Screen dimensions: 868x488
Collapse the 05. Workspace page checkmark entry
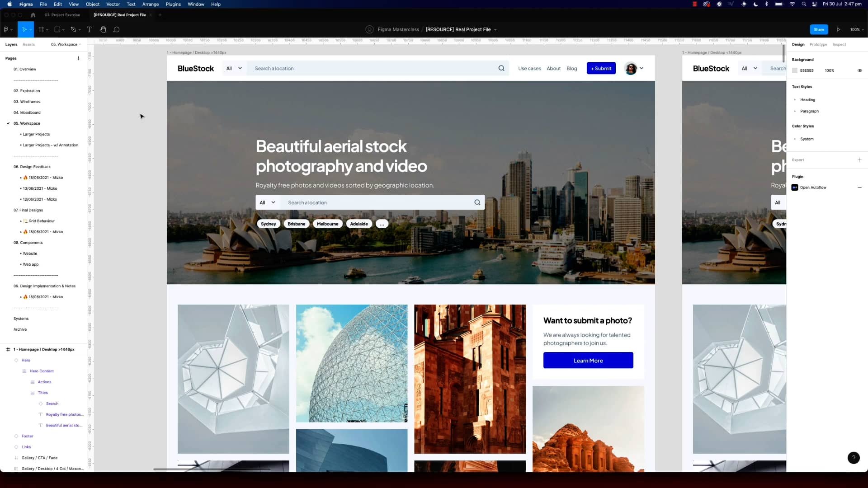pos(8,123)
